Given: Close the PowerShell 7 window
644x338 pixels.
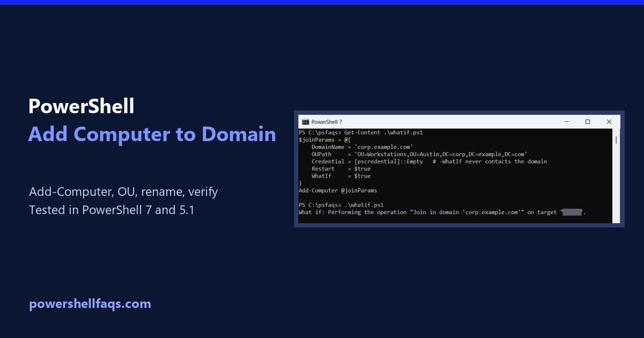Looking at the screenshot, I should 609,122.
